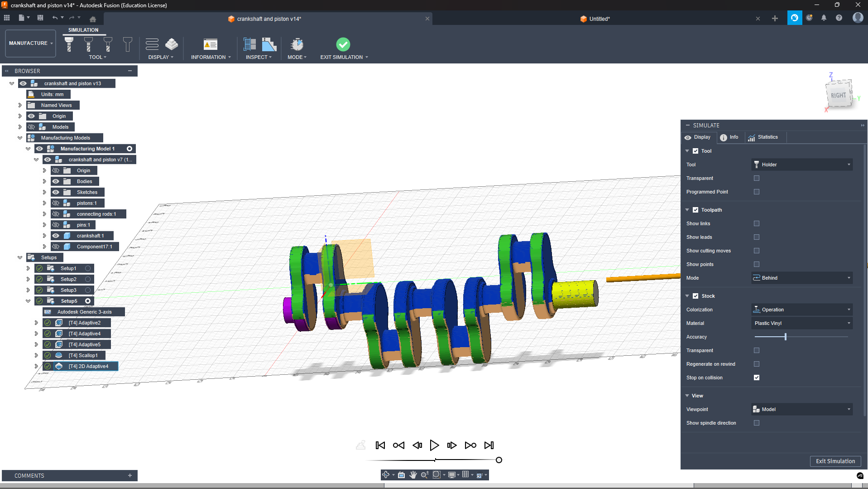Image resolution: width=868 pixels, height=489 pixels.
Task: Open the Information warning icon
Action: (211, 44)
